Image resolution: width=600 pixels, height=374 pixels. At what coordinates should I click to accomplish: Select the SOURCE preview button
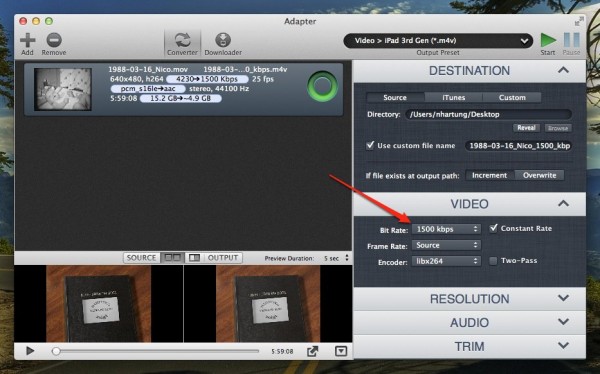(x=141, y=258)
